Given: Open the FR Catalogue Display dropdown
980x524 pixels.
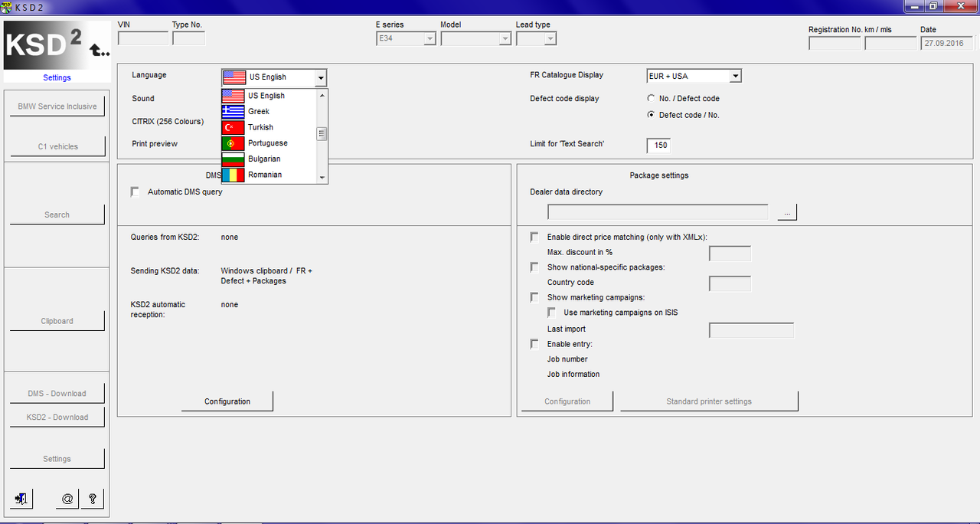Looking at the screenshot, I should click(x=735, y=76).
